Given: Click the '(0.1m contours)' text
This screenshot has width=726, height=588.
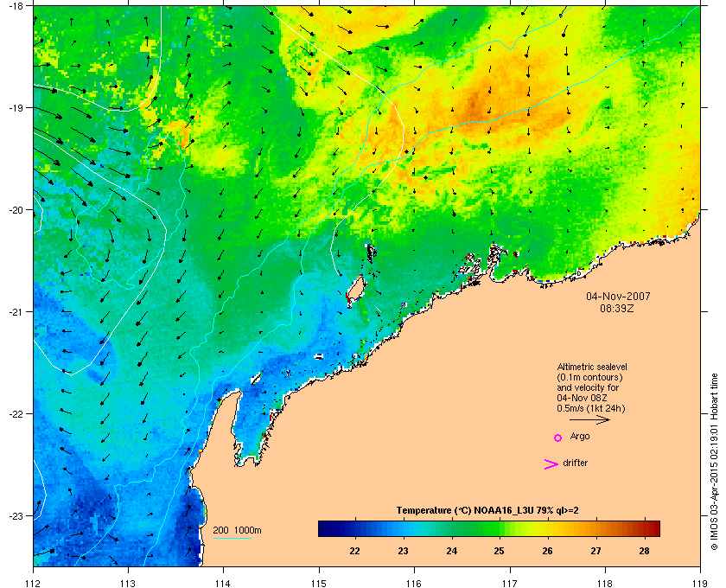Looking at the screenshot, I should click(589, 377).
